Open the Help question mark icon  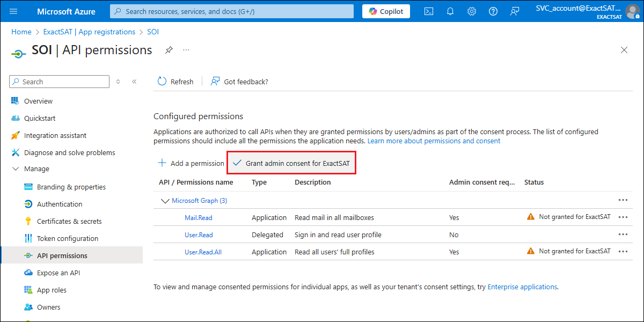pyautogui.click(x=493, y=11)
